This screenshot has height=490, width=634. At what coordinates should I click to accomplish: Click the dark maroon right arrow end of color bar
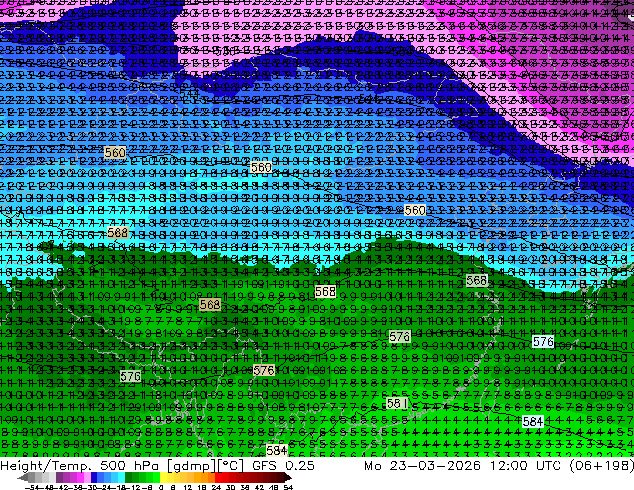click(288, 478)
